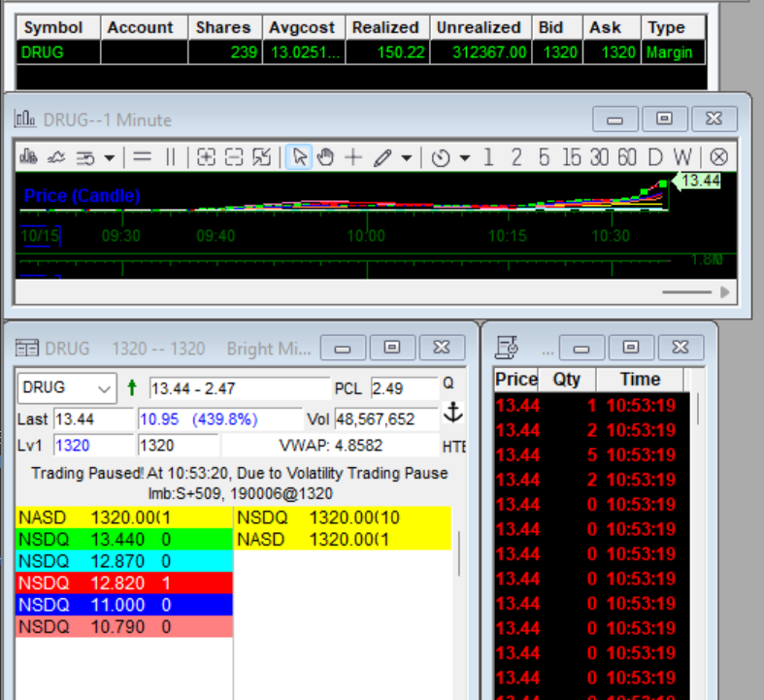Expand the dropdown arrow after list settings icon
Screen dimensions: 764x700
pos(110,158)
